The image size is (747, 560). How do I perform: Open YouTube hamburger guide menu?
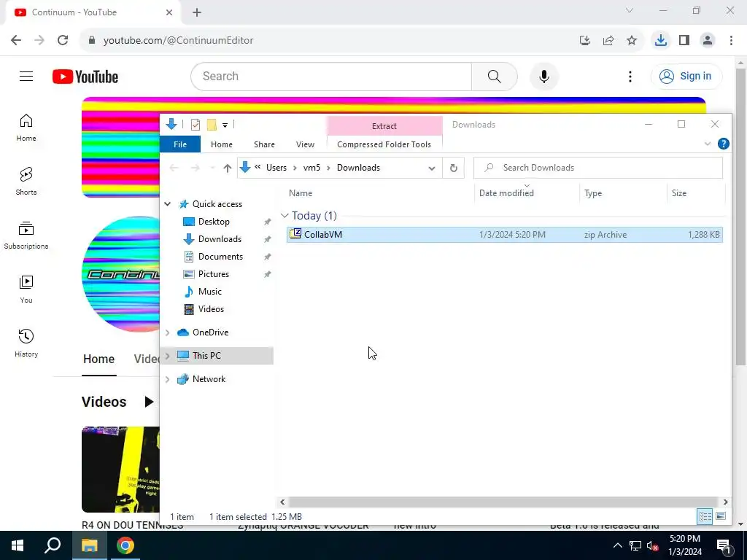click(x=26, y=76)
